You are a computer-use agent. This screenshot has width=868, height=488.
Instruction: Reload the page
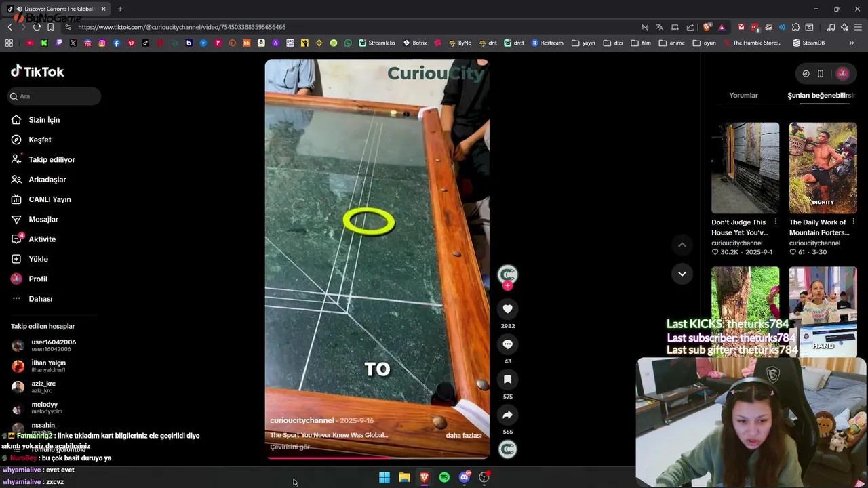[37, 27]
